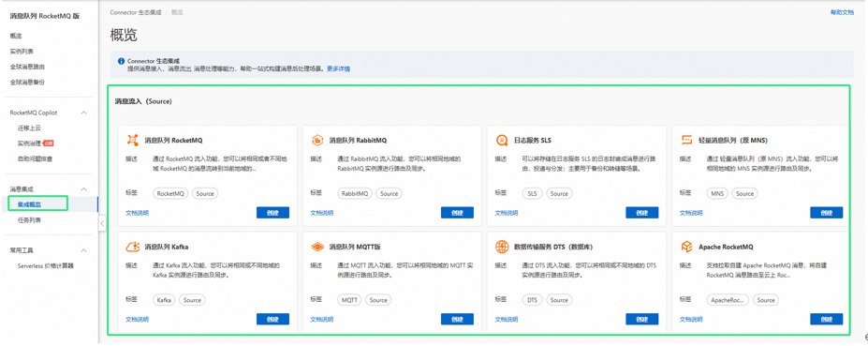Click the Source tag on SLS card
This screenshot has width=868, height=346.
pos(559,193)
